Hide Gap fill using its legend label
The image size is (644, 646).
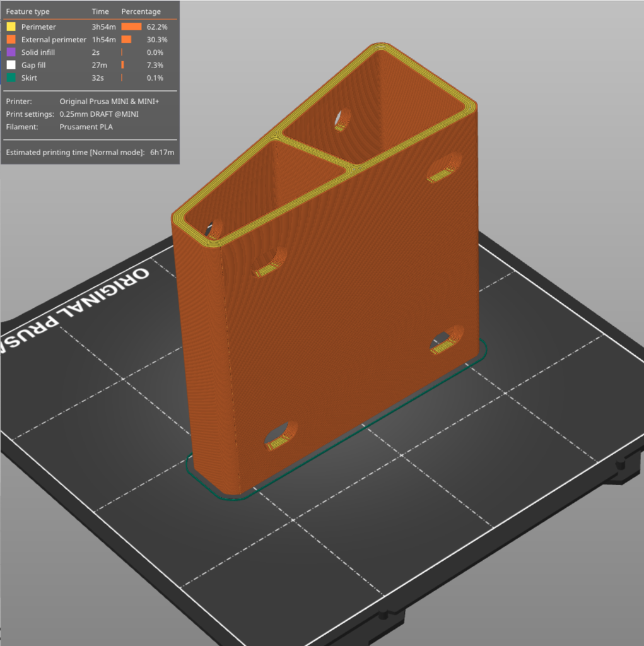[33, 65]
